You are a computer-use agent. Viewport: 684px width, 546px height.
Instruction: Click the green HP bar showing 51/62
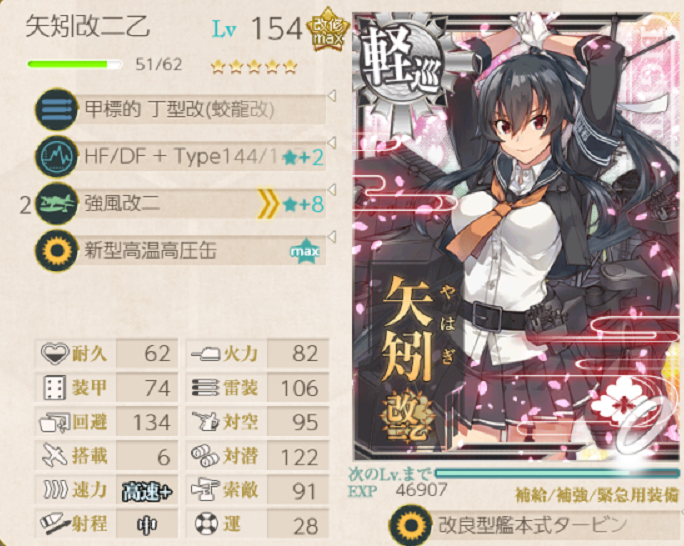pyautogui.click(x=75, y=65)
